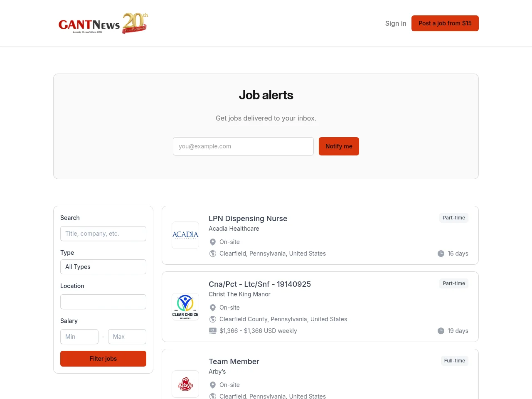Focus the Min salary field
This screenshot has height=399, width=532.
(79, 337)
